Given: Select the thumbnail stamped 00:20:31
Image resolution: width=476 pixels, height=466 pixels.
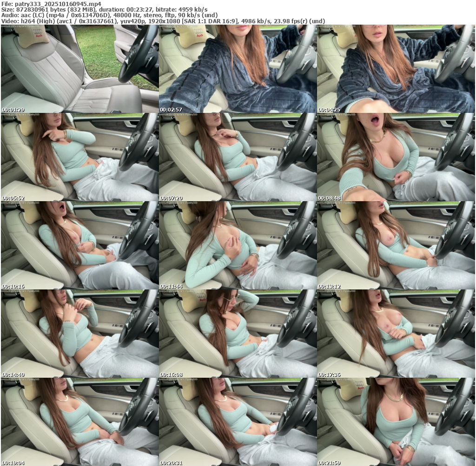Looking at the screenshot, I should pos(238,422).
